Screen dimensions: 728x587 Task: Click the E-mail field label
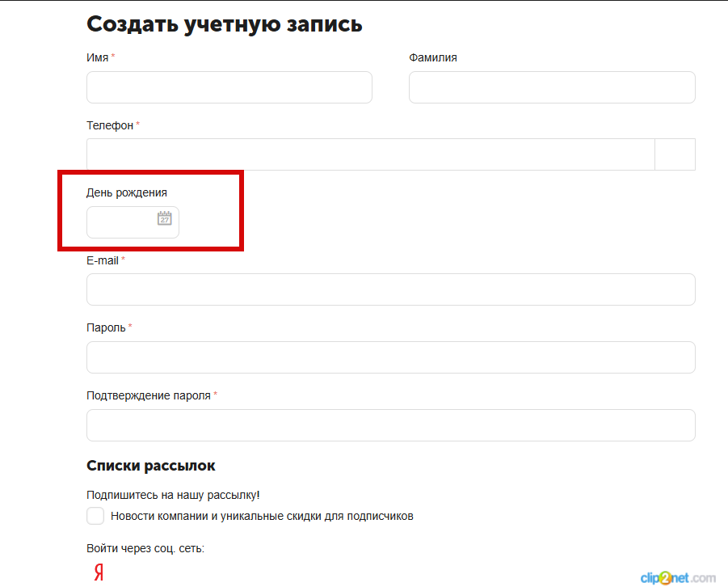(x=103, y=260)
